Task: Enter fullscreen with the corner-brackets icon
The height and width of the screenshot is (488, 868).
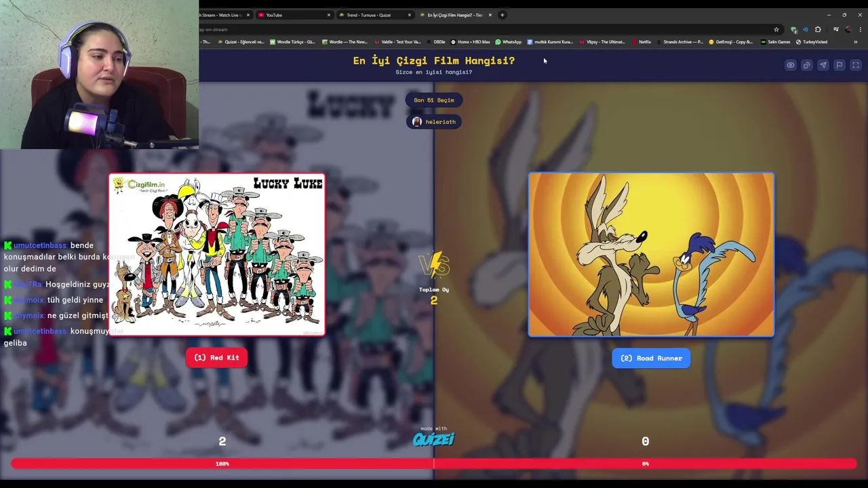Action: pos(856,65)
